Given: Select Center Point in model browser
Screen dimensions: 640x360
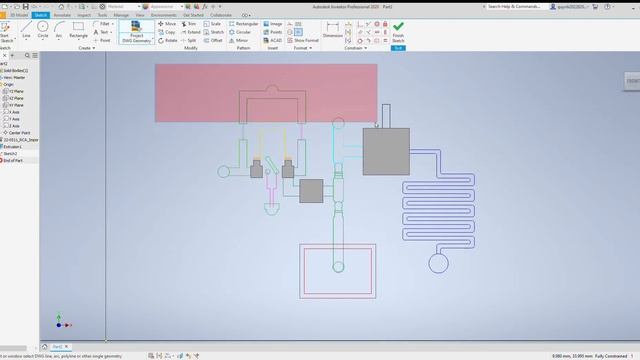Looking at the screenshot, I should (19, 133).
